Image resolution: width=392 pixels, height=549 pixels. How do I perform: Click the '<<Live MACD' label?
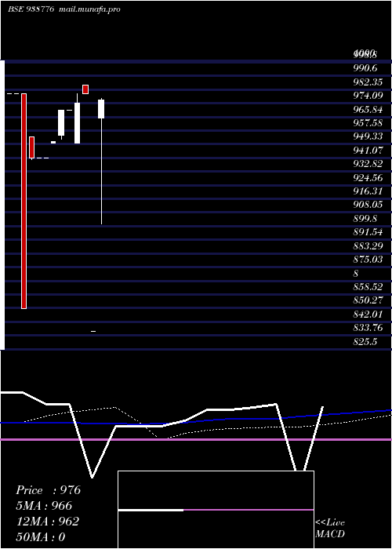330,529
